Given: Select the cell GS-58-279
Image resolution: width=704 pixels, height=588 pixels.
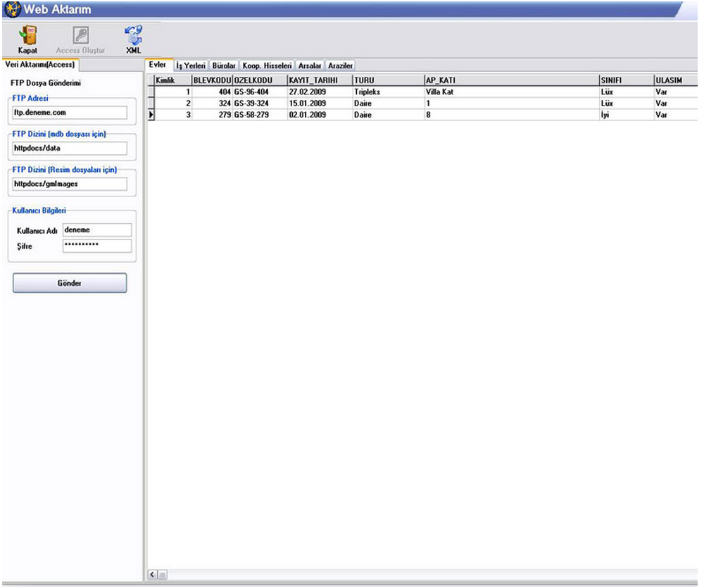Looking at the screenshot, I should point(260,115).
